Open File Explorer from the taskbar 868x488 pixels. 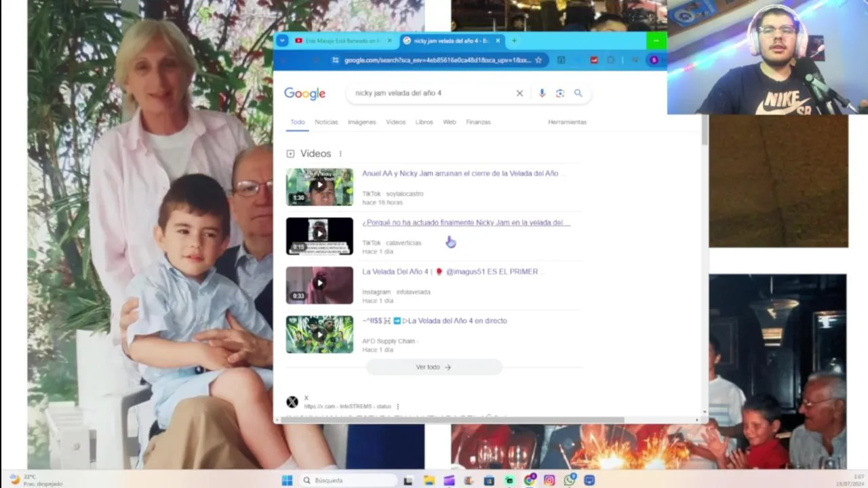429,481
